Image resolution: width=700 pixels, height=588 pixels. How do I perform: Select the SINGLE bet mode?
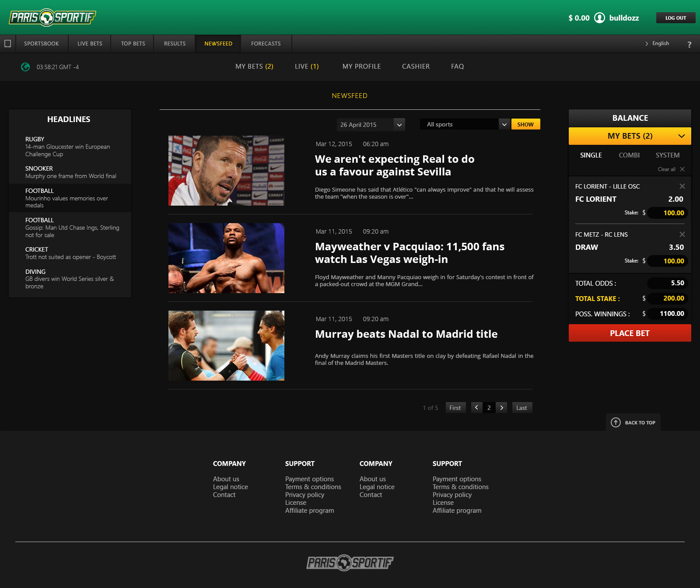(591, 155)
